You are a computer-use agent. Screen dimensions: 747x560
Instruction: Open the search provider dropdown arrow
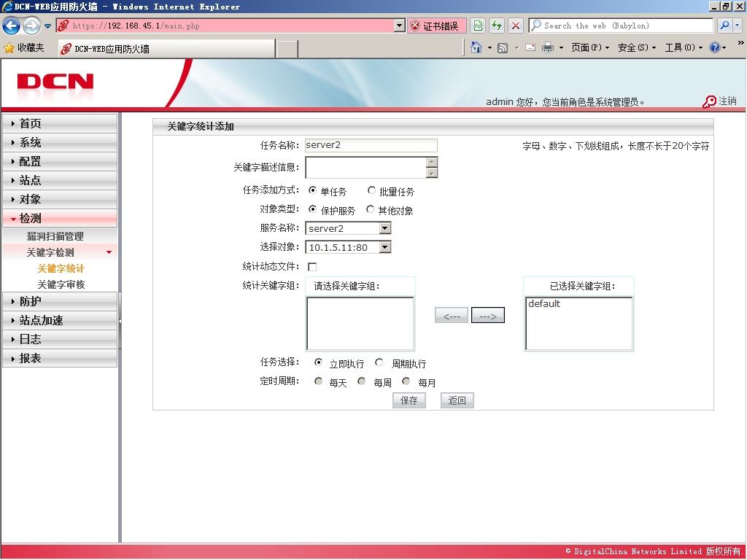pyautogui.click(x=737, y=26)
